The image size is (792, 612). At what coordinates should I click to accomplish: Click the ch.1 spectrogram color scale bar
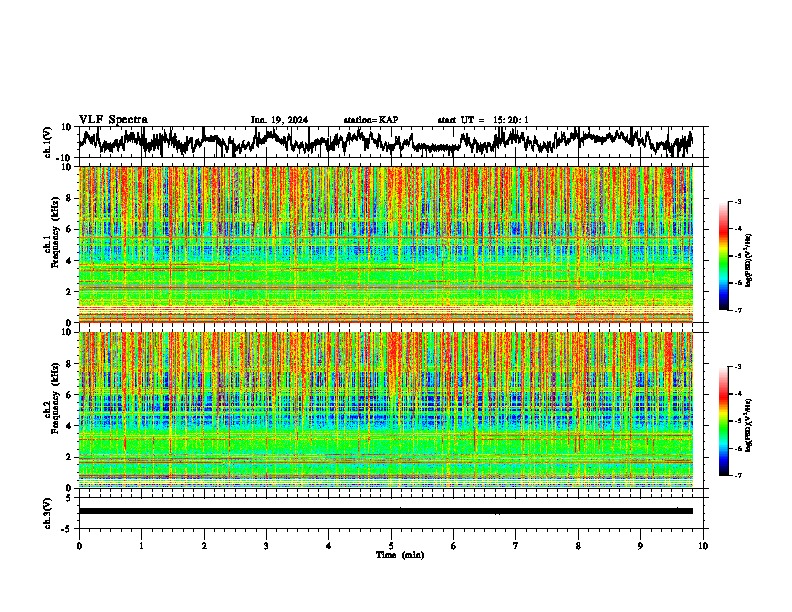723,256
